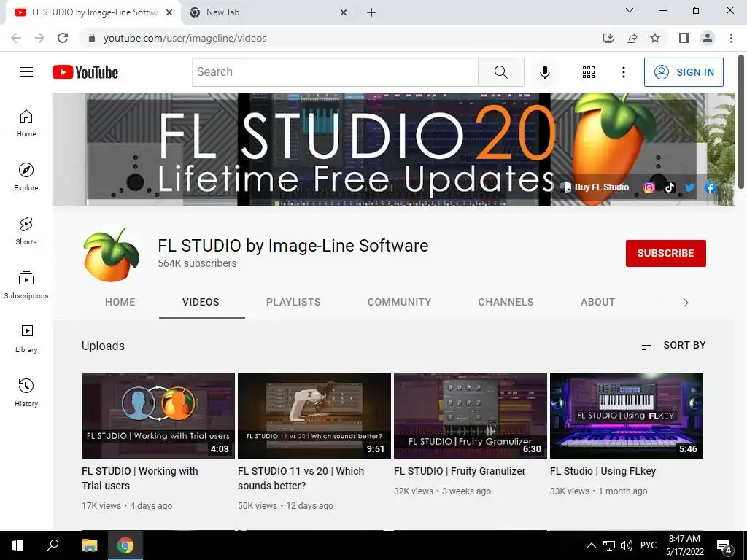Open 'Working with Trial users' video title
747x560 pixels.
click(139, 478)
